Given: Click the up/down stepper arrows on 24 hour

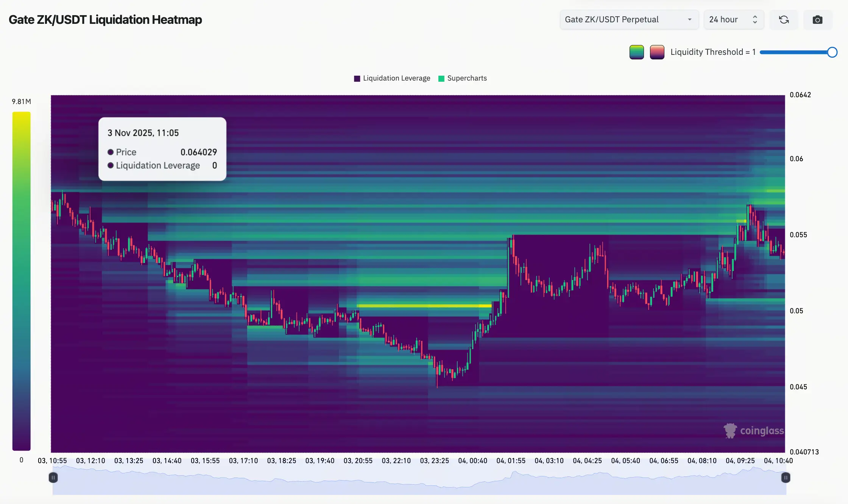Looking at the screenshot, I should [x=755, y=20].
